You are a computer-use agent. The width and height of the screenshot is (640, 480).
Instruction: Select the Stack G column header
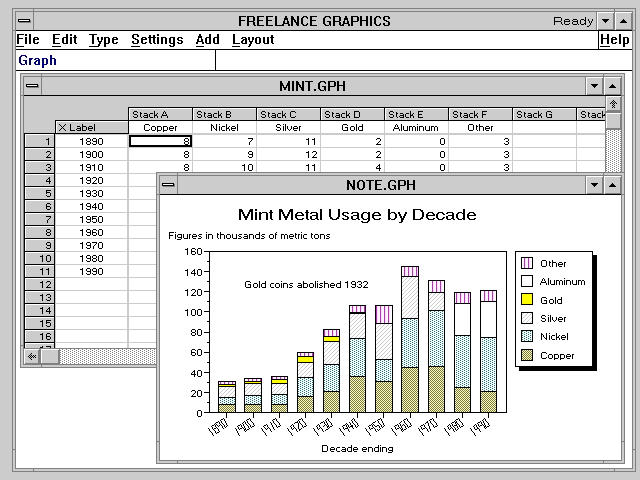pyautogui.click(x=544, y=114)
